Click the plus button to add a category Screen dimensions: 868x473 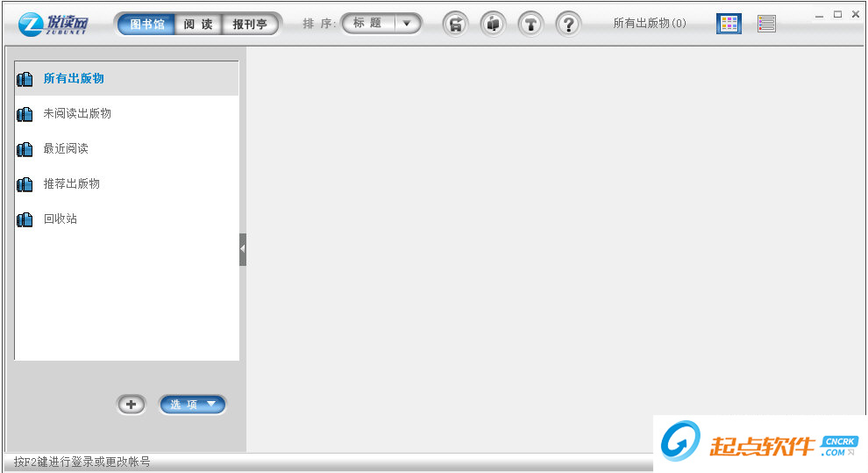click(x=132, y=405)
